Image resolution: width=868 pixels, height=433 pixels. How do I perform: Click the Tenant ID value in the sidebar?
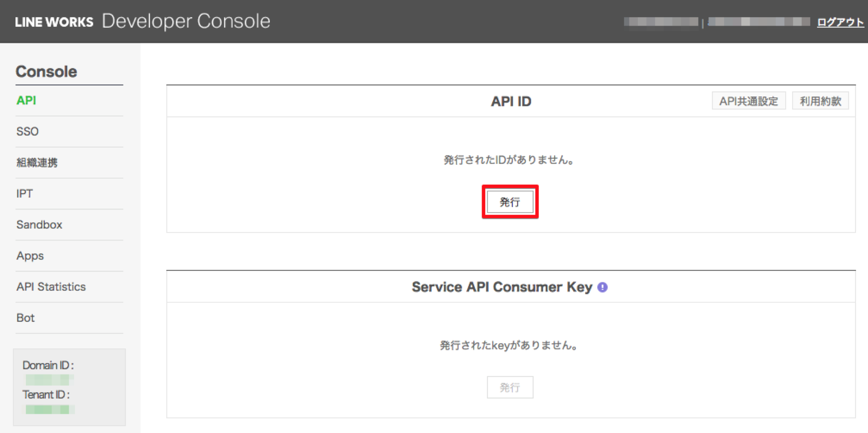[50, 409]
